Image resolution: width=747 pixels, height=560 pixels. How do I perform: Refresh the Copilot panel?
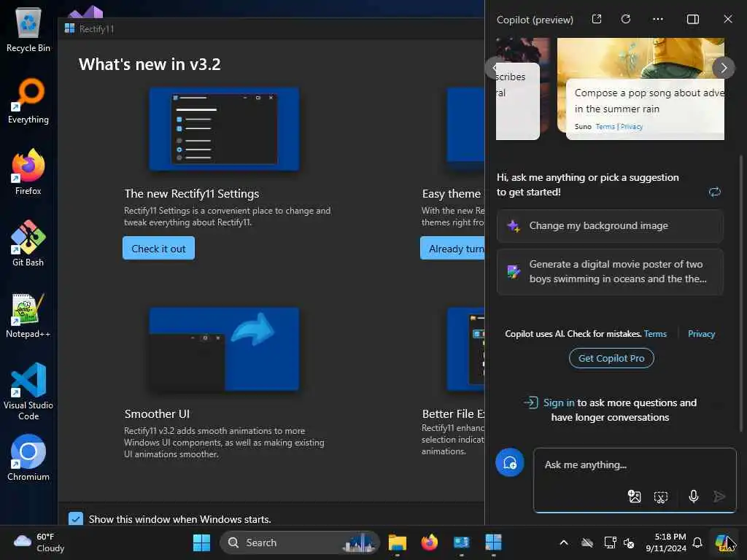(x=625, y=19)
